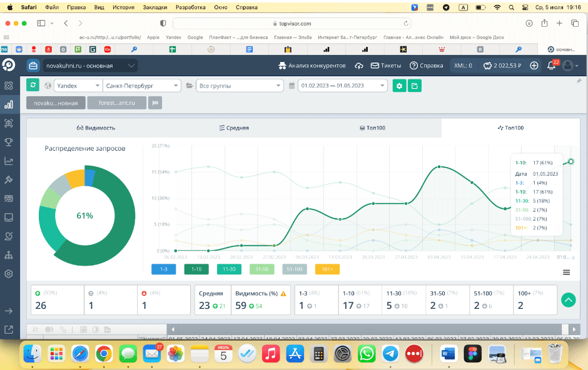This screenshot has height=370, width=588.
Task: Click the chart hamburger menu icon
Action: (566, 272)
